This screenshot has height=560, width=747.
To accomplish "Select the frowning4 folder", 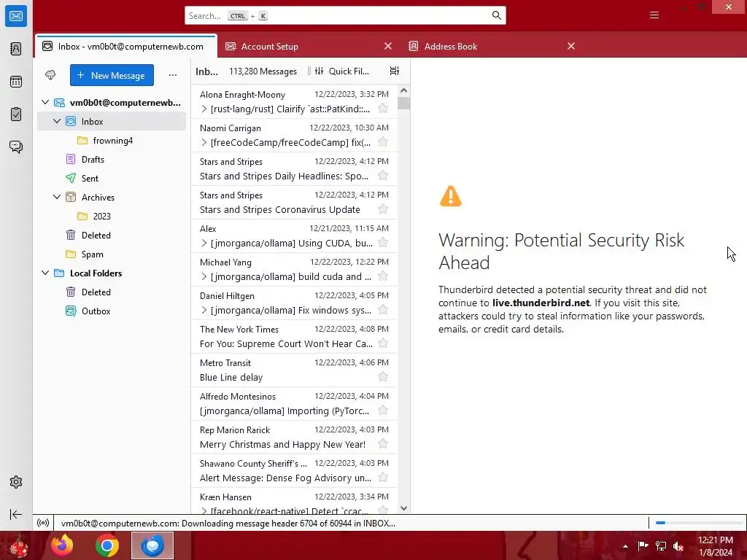I will [x=112, y=141].
